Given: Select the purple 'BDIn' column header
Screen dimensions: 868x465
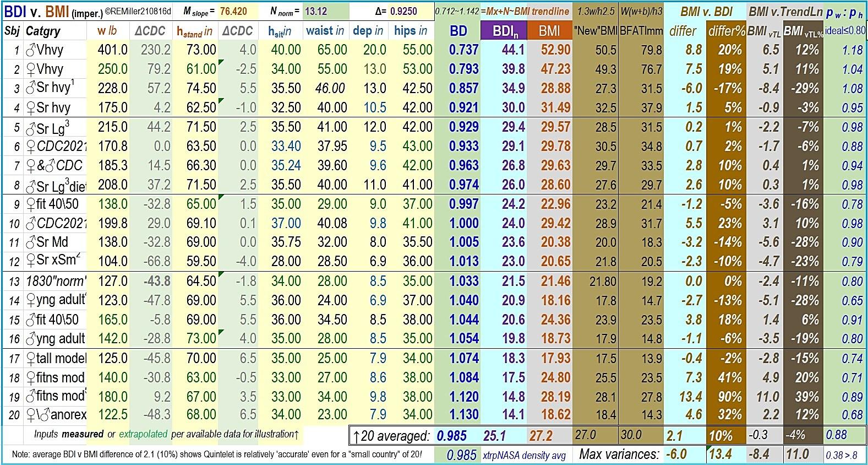Looking at the screenshot, I should [504, 31].
